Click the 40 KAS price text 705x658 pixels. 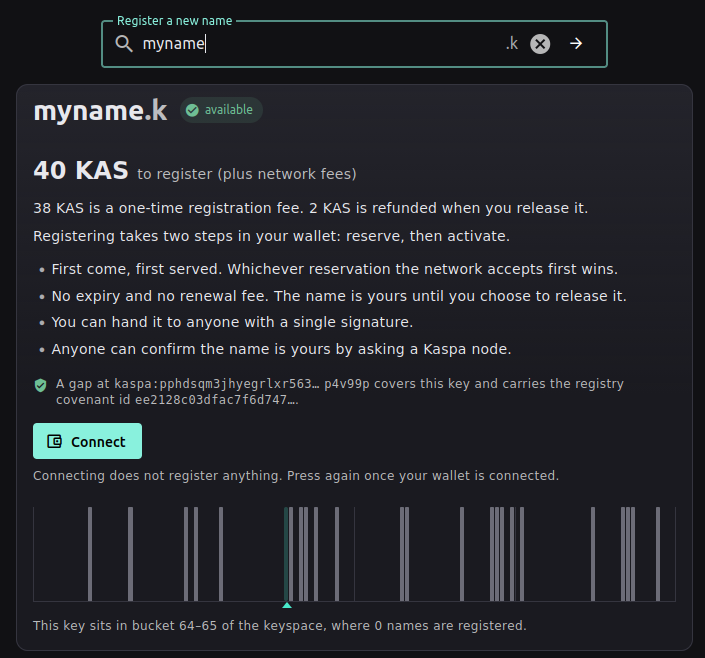click(x=81, y=170)
